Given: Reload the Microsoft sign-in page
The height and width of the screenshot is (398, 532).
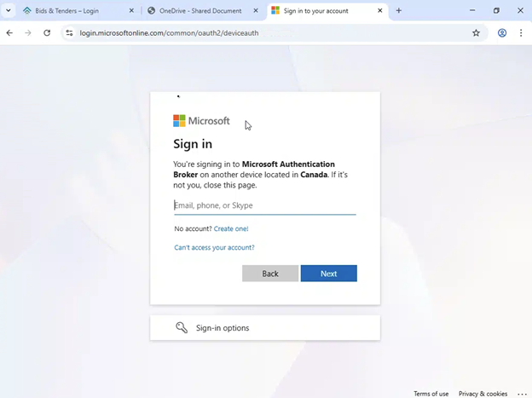Looking at the screenshot, I should tap(47, 33).
